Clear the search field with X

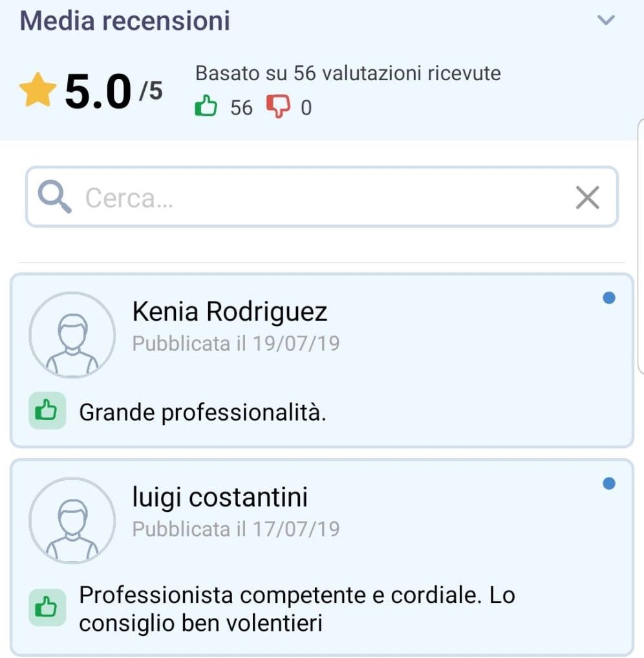587,197
